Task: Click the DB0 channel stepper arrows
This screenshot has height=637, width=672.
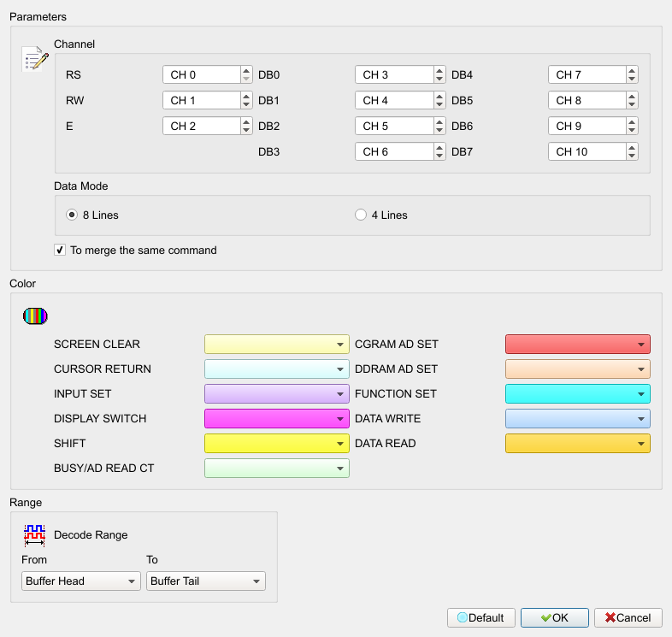Action: coord(439,74)
